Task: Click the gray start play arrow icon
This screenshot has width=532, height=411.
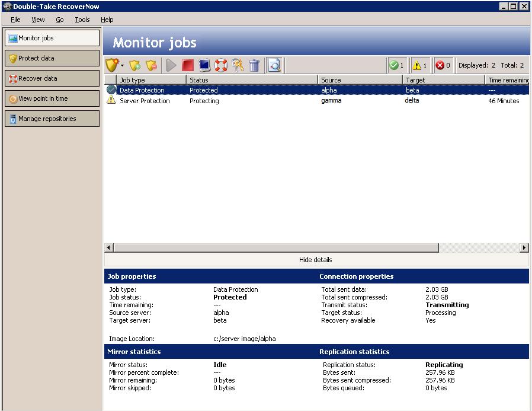Action: pos(171,65)
